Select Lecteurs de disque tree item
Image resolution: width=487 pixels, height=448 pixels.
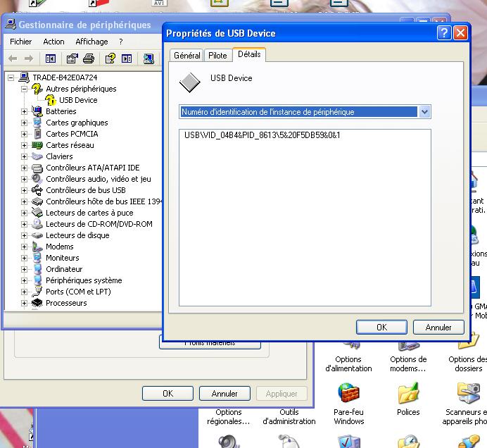tap(77, 235)
